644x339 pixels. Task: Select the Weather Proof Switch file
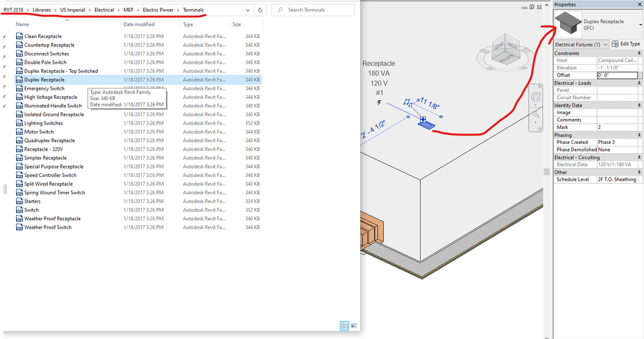pos(48,227)
